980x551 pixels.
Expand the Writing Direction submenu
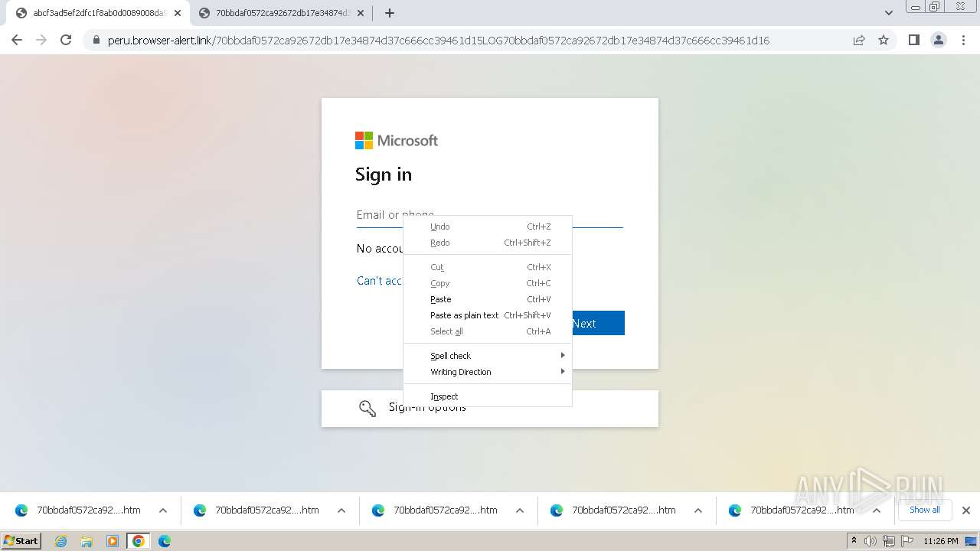click(x=488, y=372)
